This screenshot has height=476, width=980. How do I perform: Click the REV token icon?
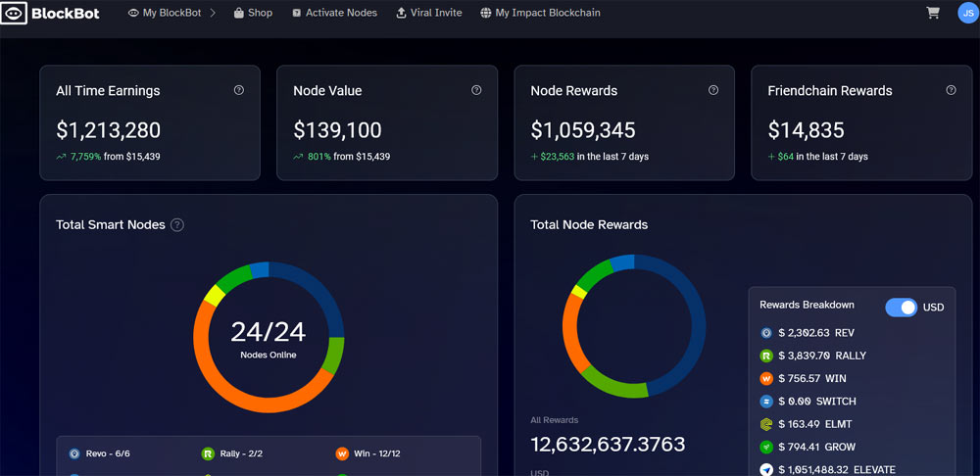(766, 333)
